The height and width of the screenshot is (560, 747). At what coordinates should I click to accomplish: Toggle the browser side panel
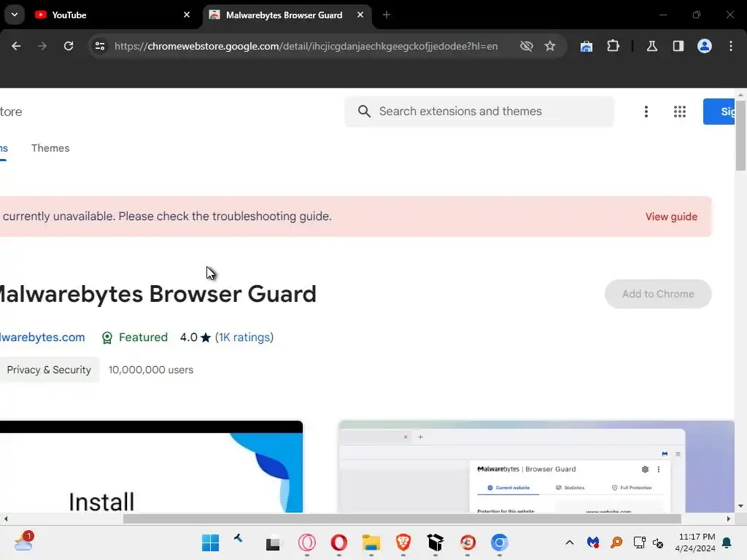pyautogui.click(x=678, y=46)
